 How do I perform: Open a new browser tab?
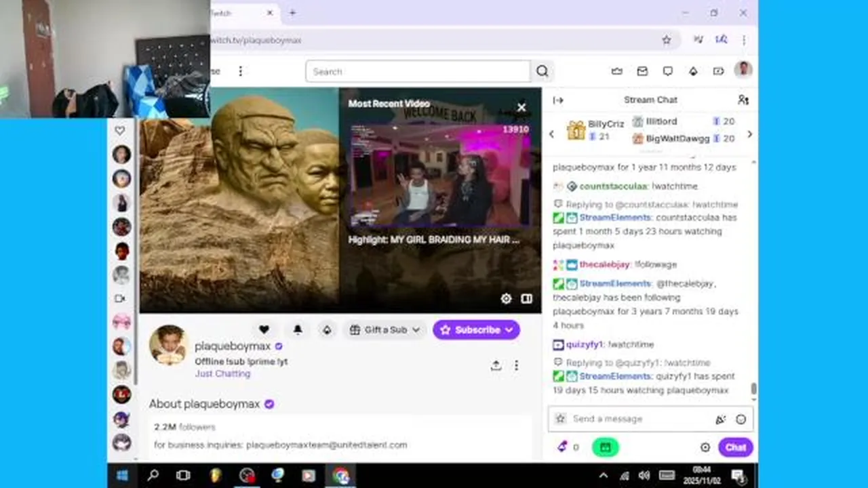292,13
